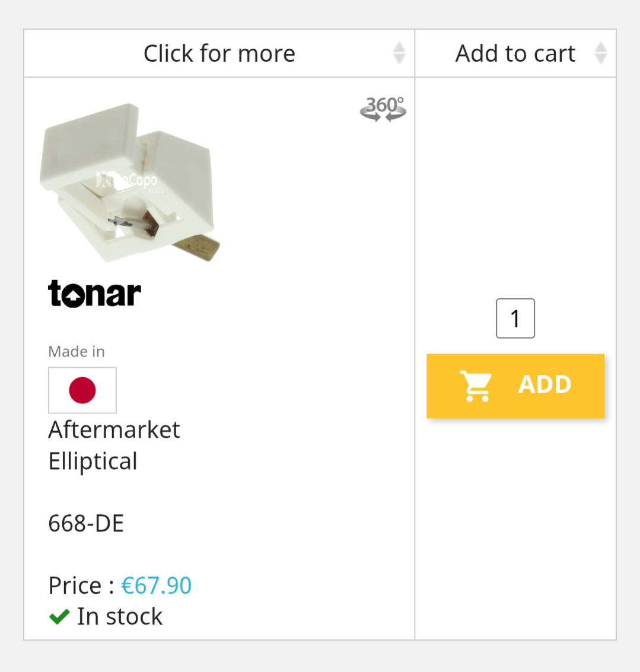Select the Add to cart column header
Image resolution: width=640 pixels, height=672 pixels.
coord(515,53)
